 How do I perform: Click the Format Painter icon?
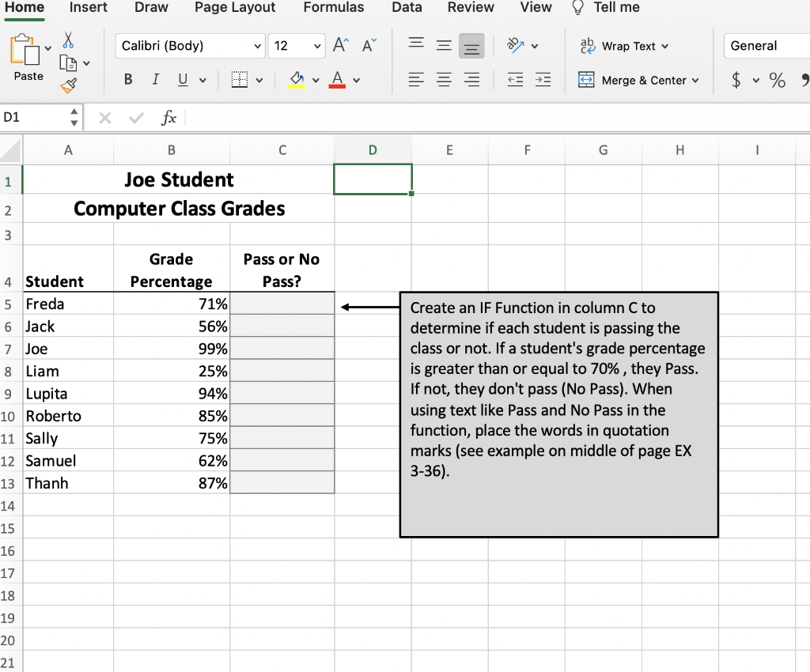[x=70, y=87]
